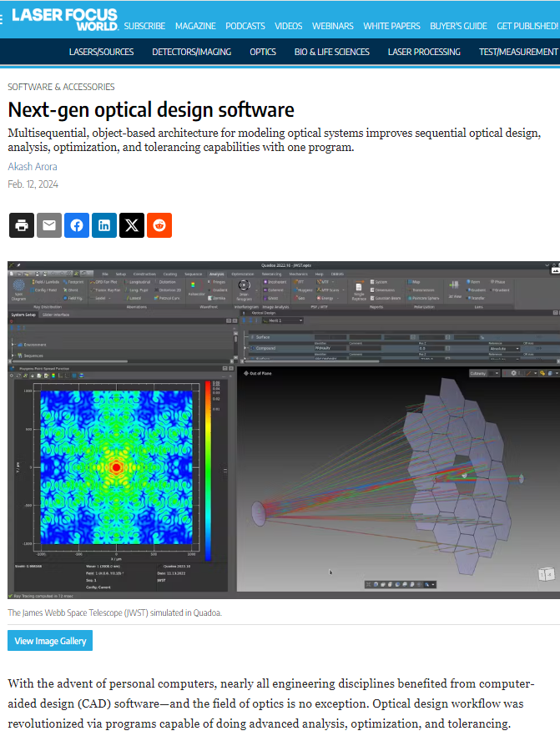This screenshot has width=560, height=746.
Task: Open the Test/Measurement topic
Action: point(518,52)
